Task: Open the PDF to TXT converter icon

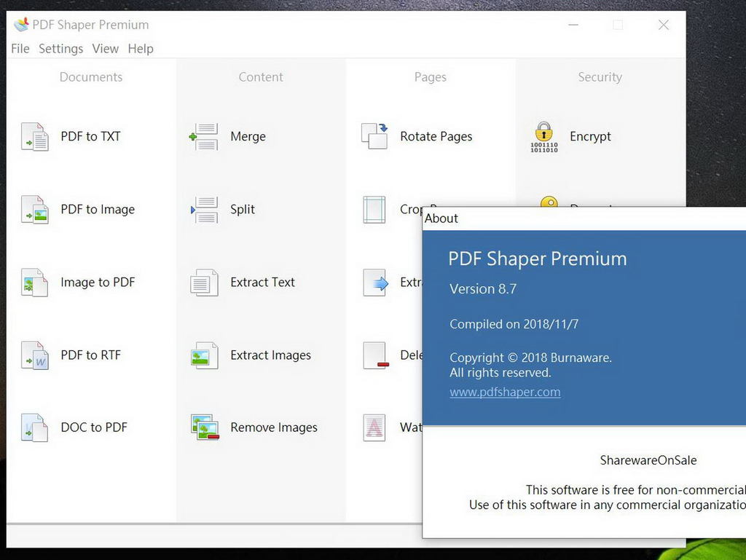Action: 35,136
